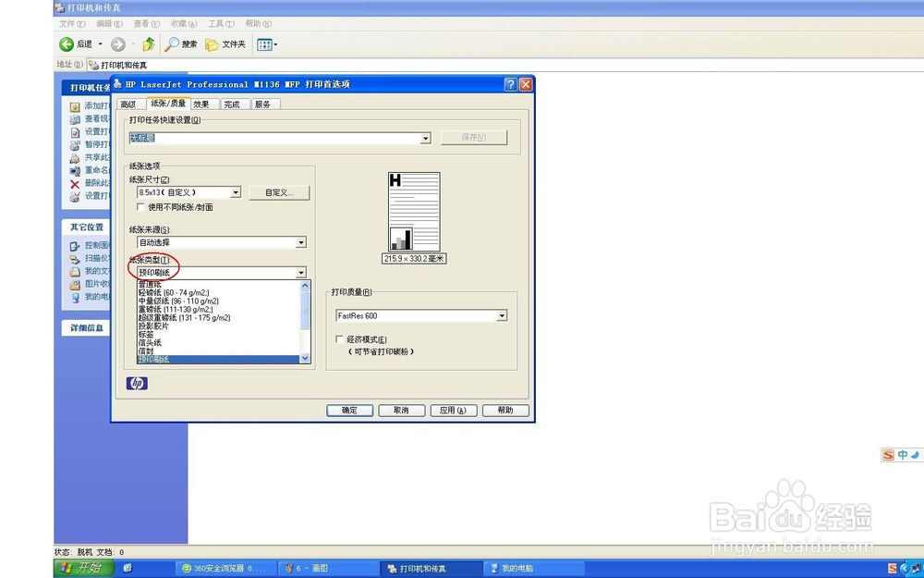This screenshot has height=578, width=924.
Task: Open Scanners and Cameras (扫描仪) icon
Action: coord(75,259)
